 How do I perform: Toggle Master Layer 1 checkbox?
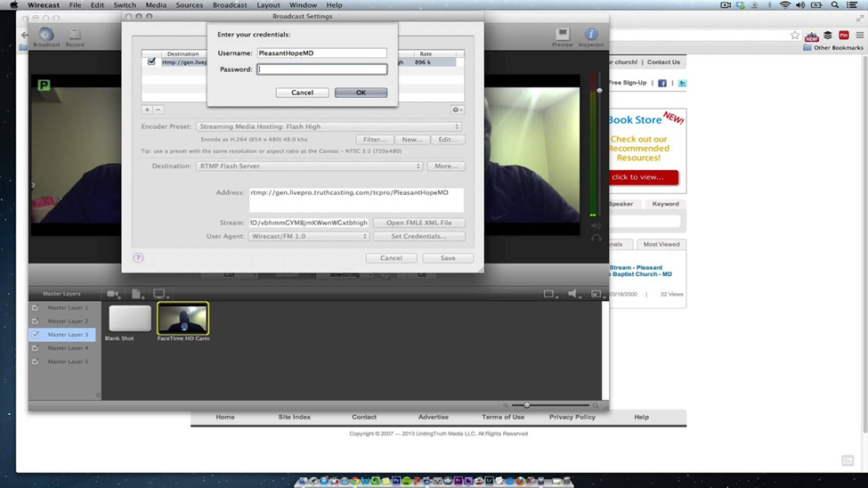[x=36, y=307]
